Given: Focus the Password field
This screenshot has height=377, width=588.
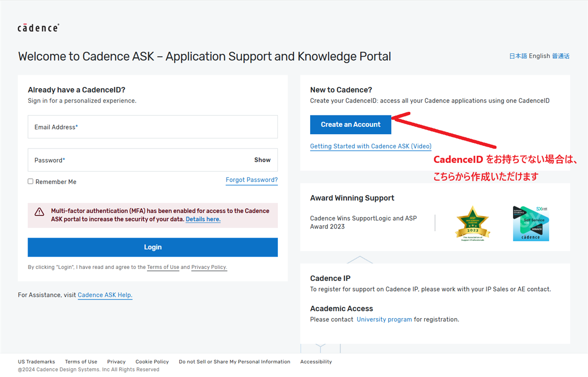Looking at the screenshot, I should [153, 160].
